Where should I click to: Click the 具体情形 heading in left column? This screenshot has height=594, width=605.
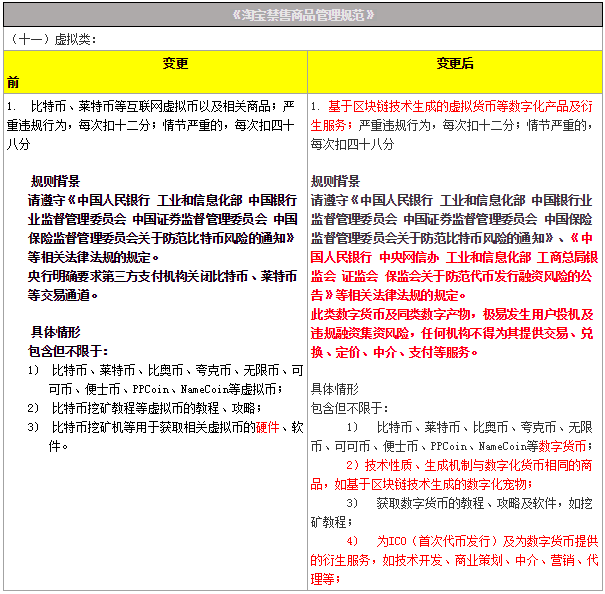tap(55, 332)
